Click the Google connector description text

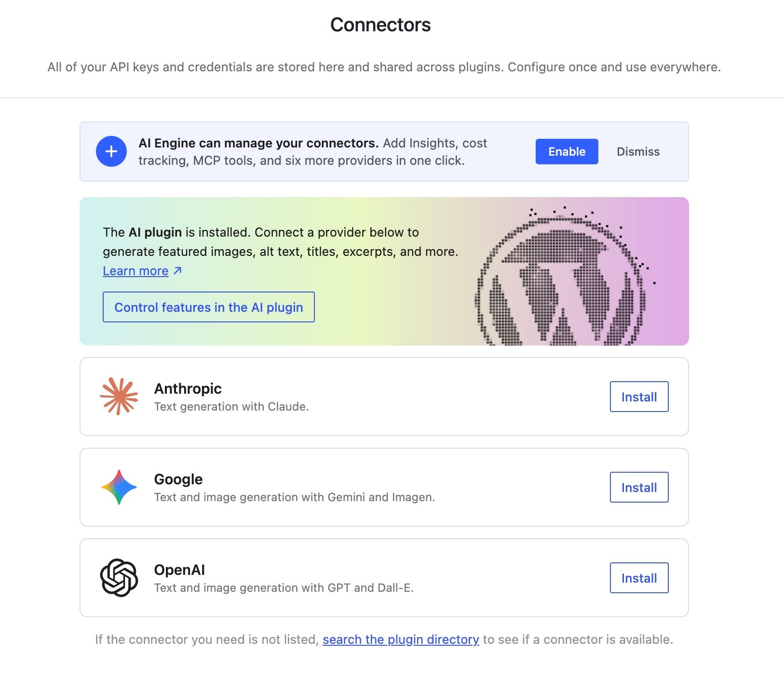click(x=294, y=497)
